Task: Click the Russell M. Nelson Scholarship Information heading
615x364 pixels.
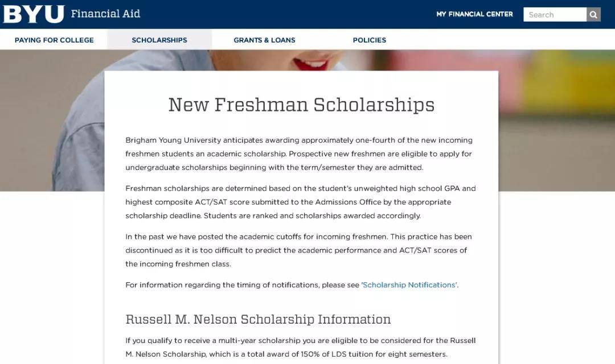Action: click(258, 319)
